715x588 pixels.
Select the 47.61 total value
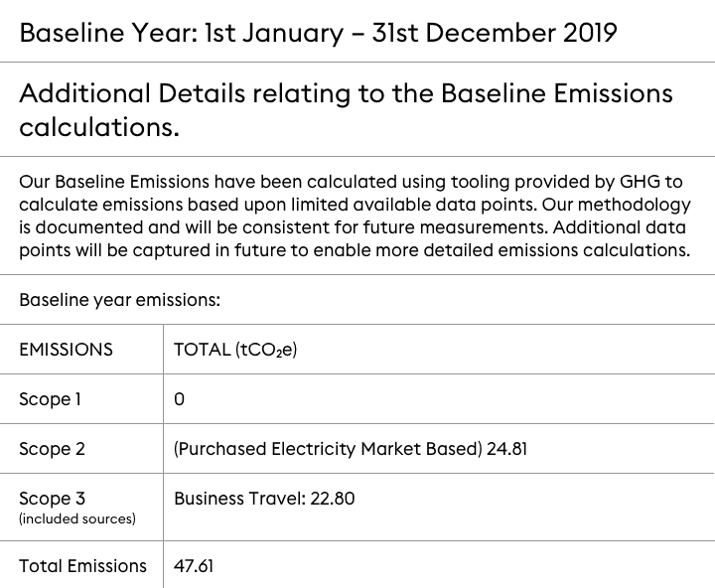194,566
